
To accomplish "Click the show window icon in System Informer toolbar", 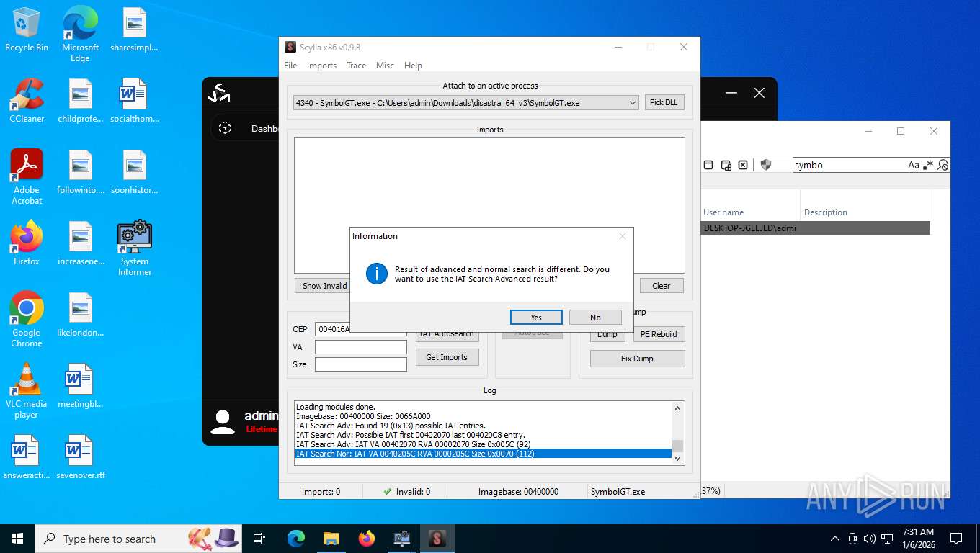I will pos(708,165).
